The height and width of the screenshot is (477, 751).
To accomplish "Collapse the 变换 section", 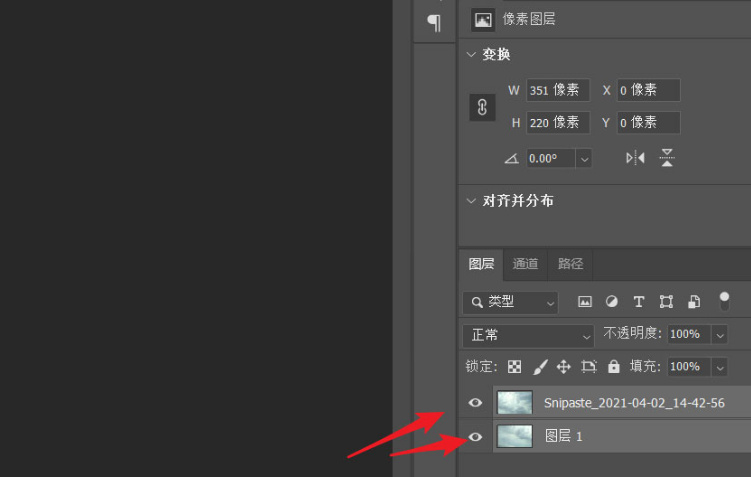I will [471, 55].
